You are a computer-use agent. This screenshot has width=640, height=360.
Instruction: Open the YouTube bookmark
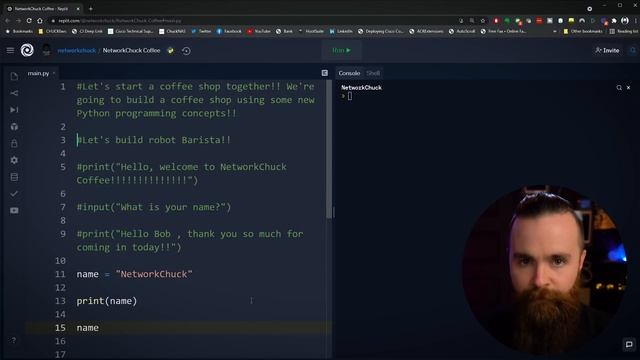point(259,31)
